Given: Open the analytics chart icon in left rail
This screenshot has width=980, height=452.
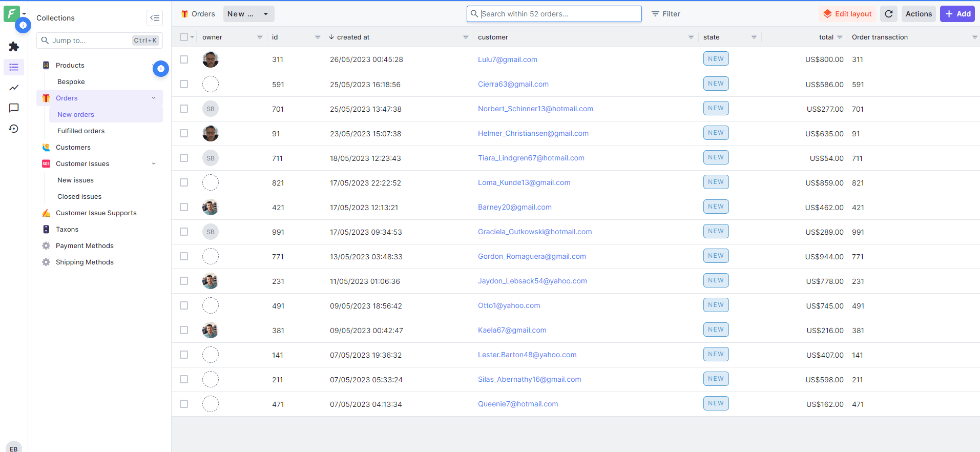Looking at the screenshot, I should [x=14, y=88].
